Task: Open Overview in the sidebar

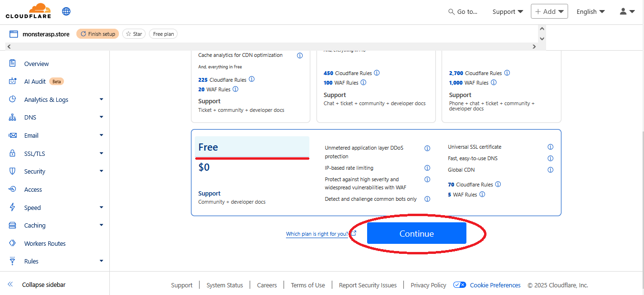Action: tap(36, 64)
